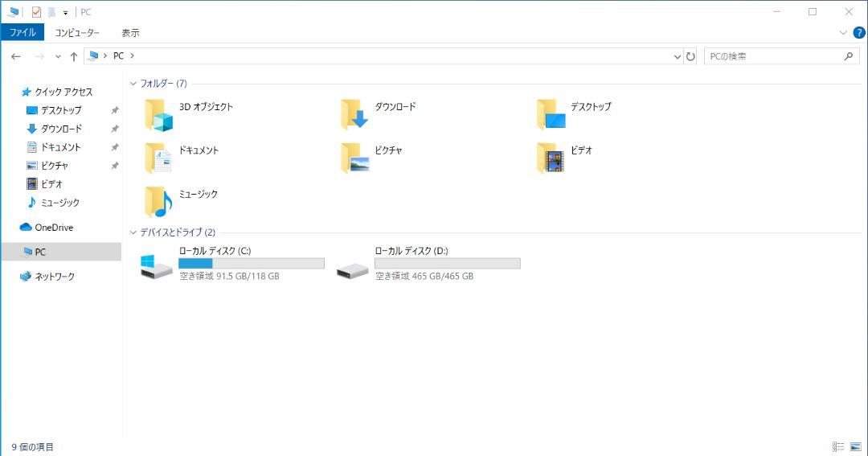868x456 pixels.
Task: Open the 表示 ribbon tab
Action: point(131,33)
